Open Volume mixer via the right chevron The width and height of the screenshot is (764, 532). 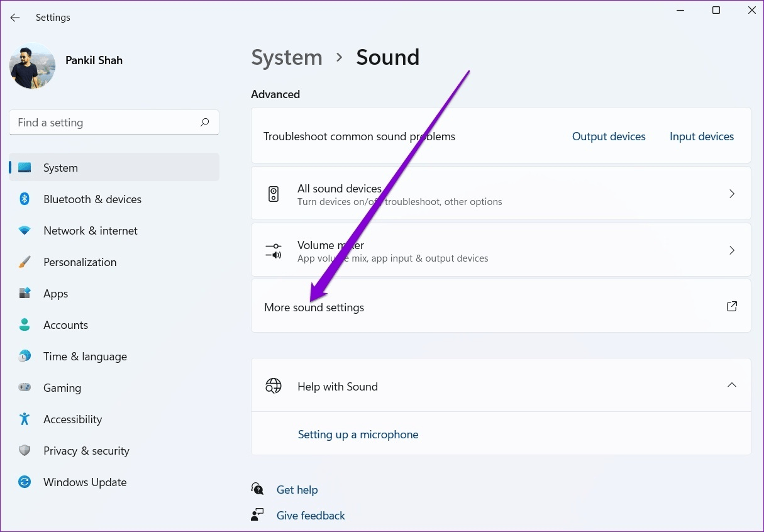(x=731, y=250)
